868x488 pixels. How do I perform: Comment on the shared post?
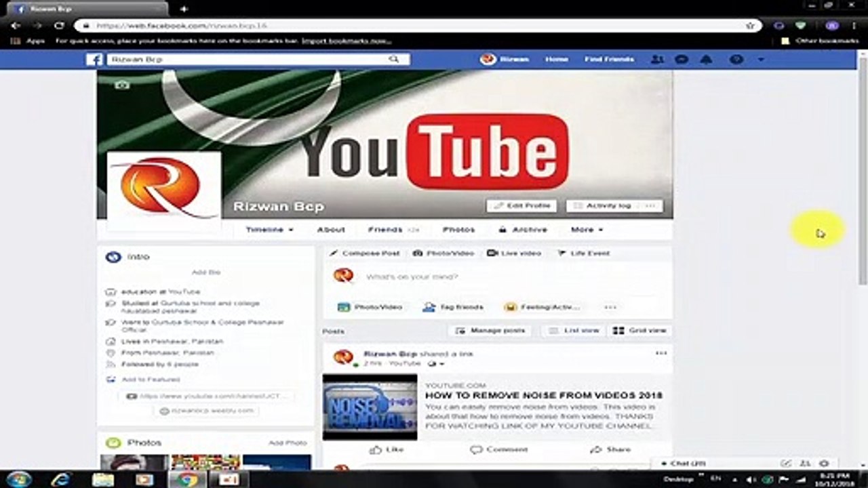click(x=498, y=449)
